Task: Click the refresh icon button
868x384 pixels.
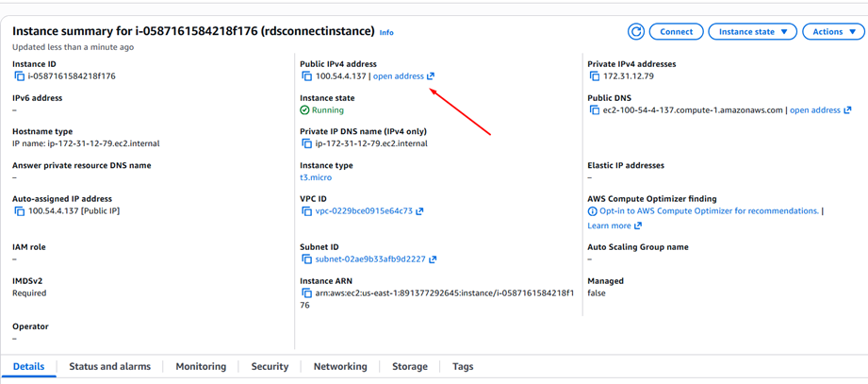Action: (635, 31)
